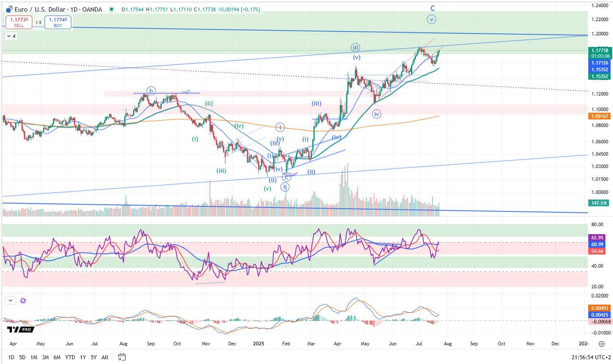This screenshot has width=613, height=364.
Task: Select the 1M time range
Action: coord(34,357)
